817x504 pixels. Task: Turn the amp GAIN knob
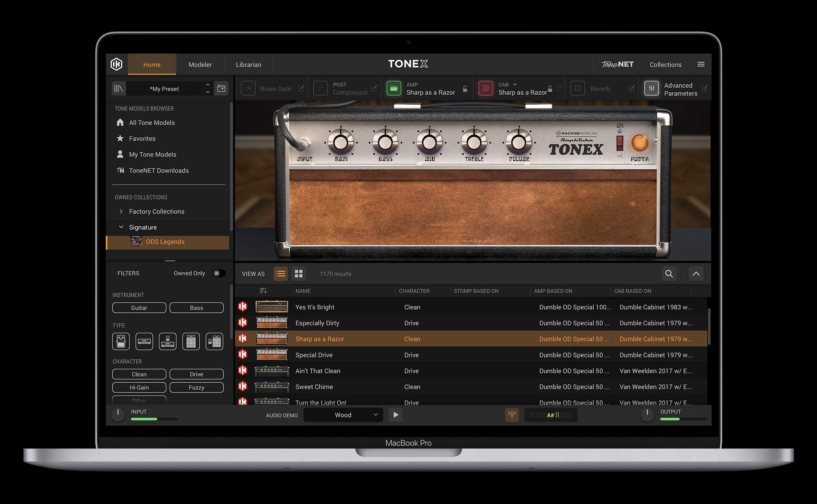pos(341,142)
